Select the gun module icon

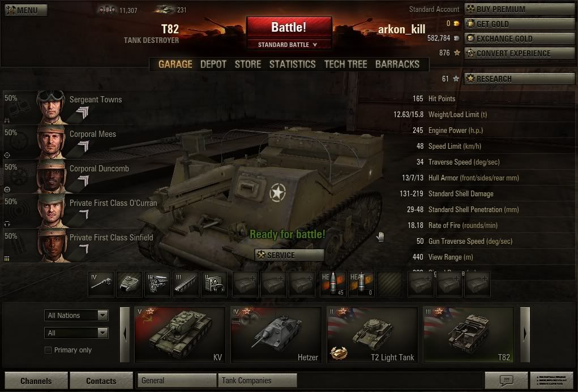(101, 284)
